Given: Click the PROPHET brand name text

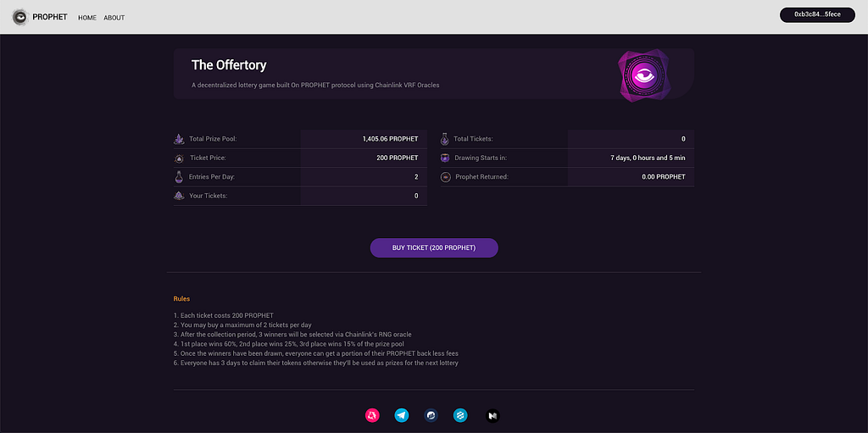Looking at the screenshot, I should [50, 17].
